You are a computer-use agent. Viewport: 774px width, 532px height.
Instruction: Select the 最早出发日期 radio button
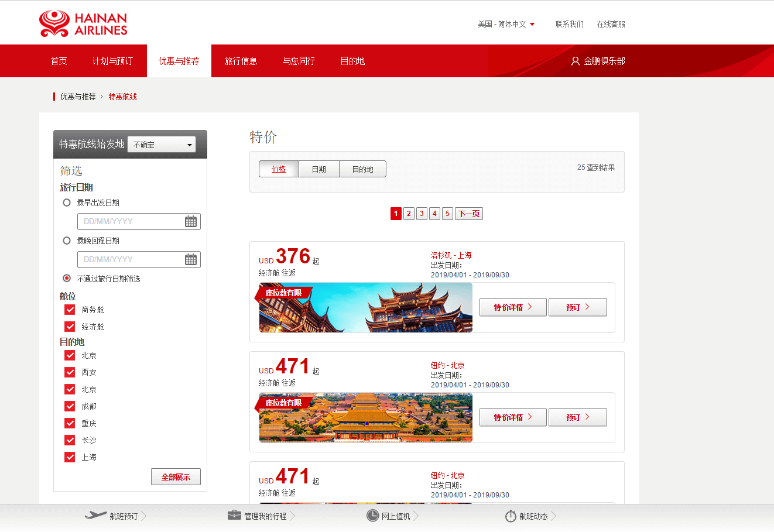click(x=67, y=202)
